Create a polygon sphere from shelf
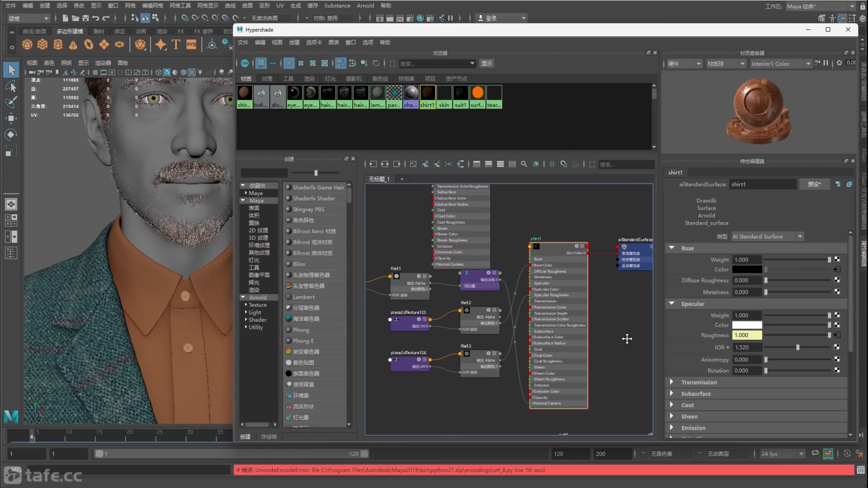868x488 pixels. coord(27,44)
